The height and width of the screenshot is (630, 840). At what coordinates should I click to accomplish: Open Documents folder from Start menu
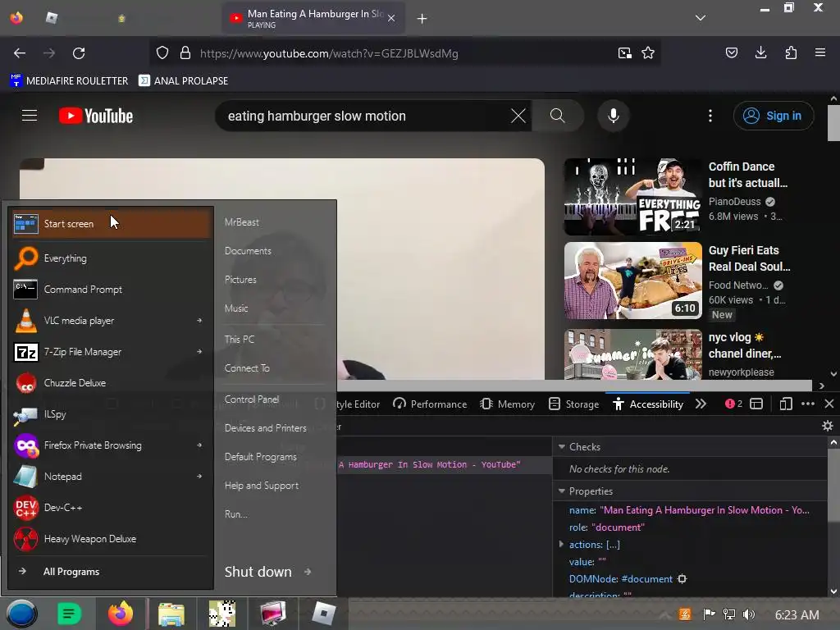(x=248, y=251)
